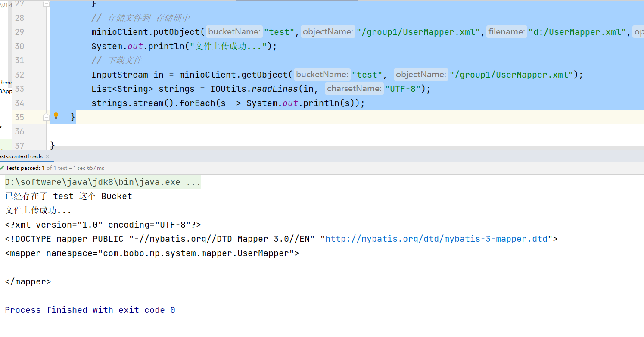Viewport: 644px width, 337px height.
Task: Click line number 29 in the gutter
Action: 19,32
